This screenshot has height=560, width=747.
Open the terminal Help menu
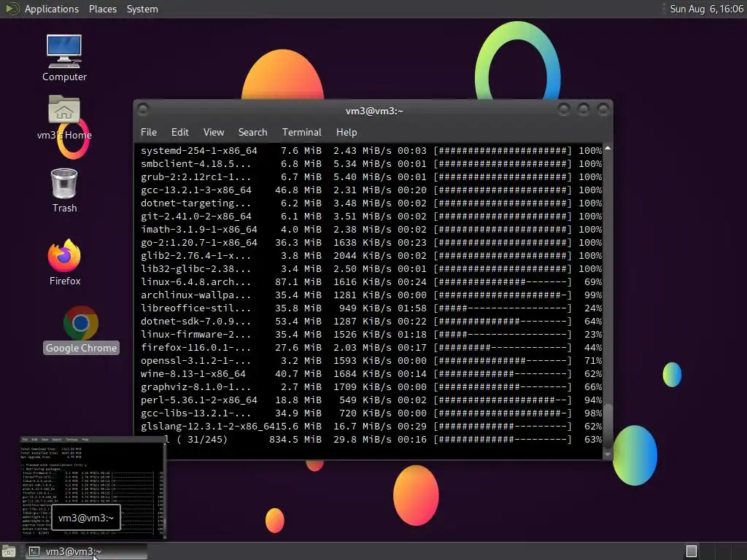point(347,132)
